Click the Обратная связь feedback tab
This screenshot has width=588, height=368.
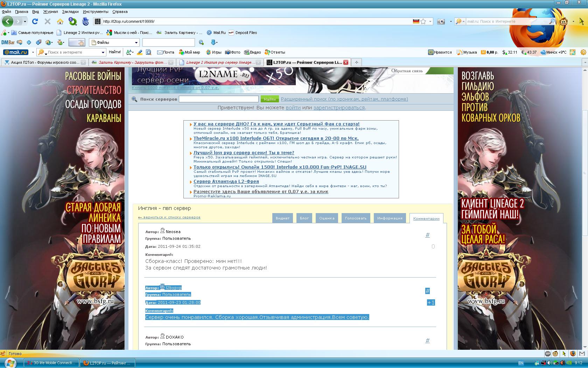click(x=407, y=71)
